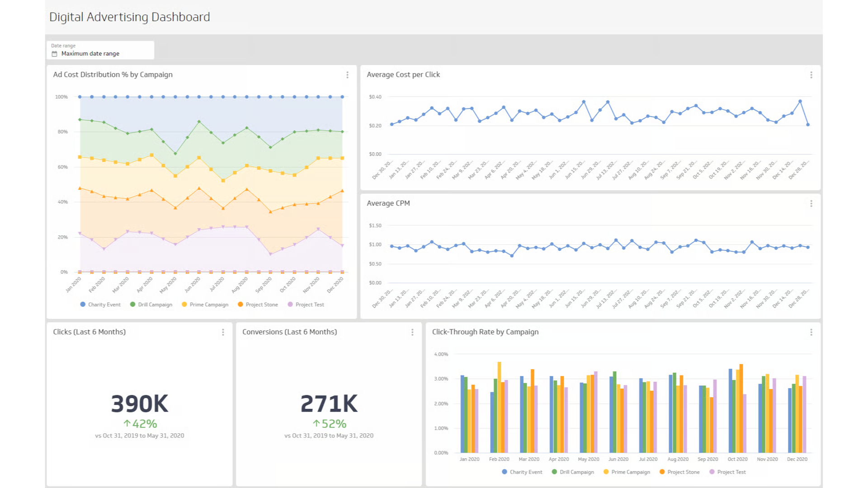Open the options menu on Average CPM chart
Image resolution: width=868 pixels, height=488 pixels.
pyautogui.click(x=811, y=203)
